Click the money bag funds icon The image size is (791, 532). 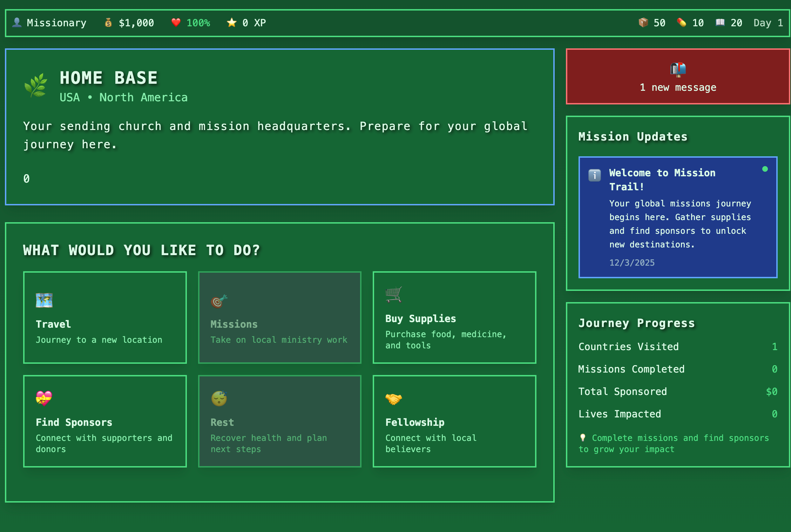click(108, 23)
